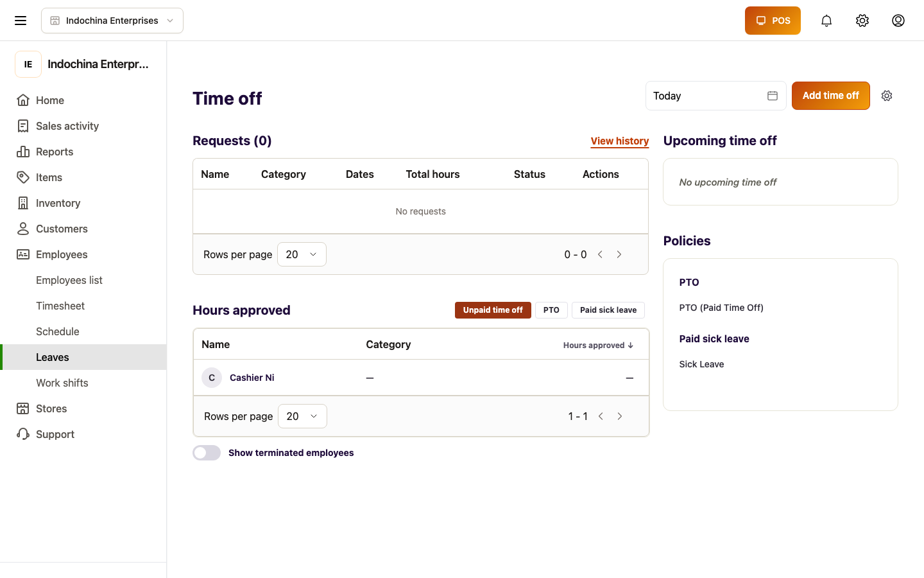The image size is (924, 578).
Task: Open Stores in the sidebar
Action: (83, 408)
